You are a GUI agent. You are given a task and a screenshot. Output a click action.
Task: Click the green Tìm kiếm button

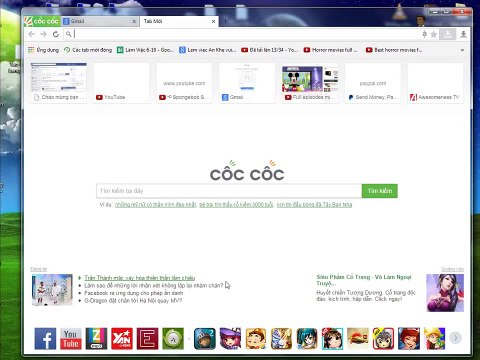[380, 191]
